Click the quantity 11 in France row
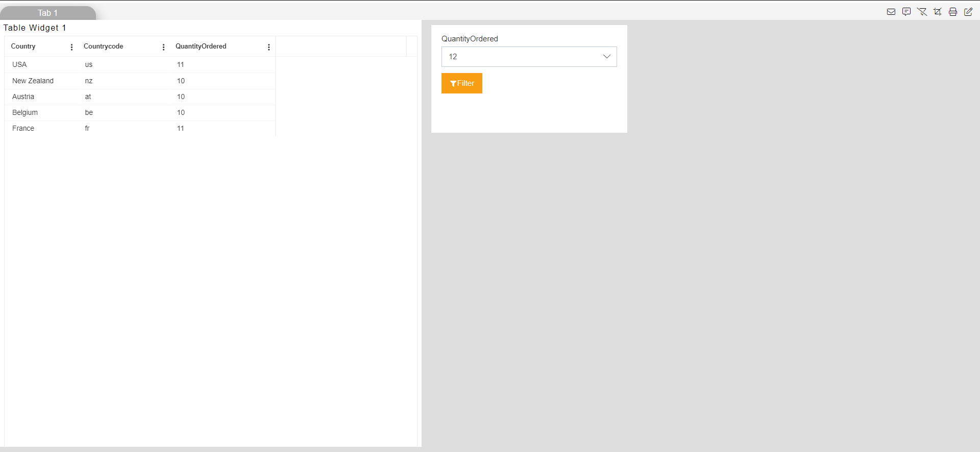 pyautogui.click(x=181, y=128)
